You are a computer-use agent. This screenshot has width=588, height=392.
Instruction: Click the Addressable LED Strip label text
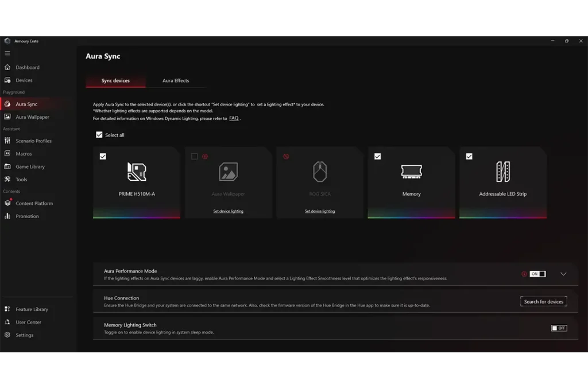pyautogui.click(x=503, y=194)
